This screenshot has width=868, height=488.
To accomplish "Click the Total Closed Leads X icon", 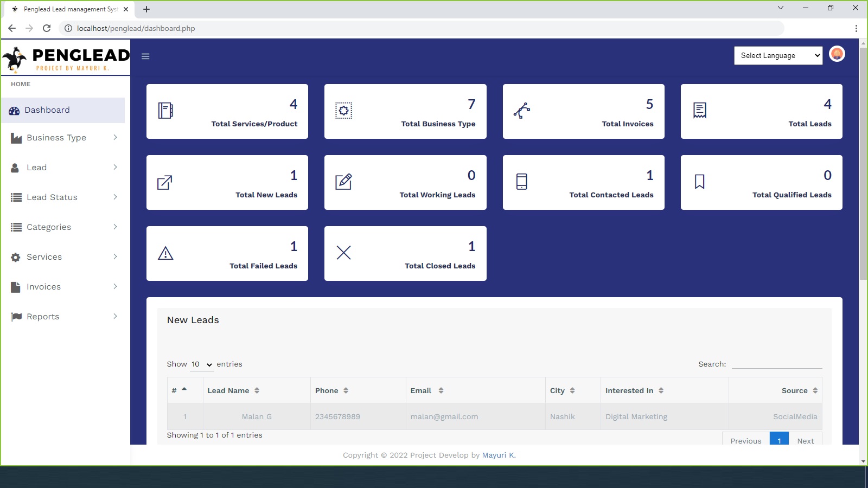I will 343,253.
